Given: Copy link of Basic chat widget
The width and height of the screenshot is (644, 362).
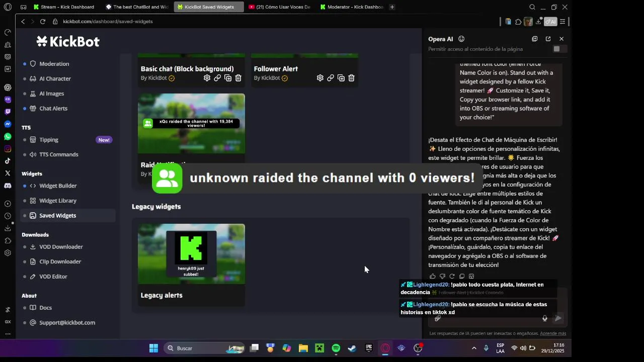Looking at the screenshot, I should 217,78.
